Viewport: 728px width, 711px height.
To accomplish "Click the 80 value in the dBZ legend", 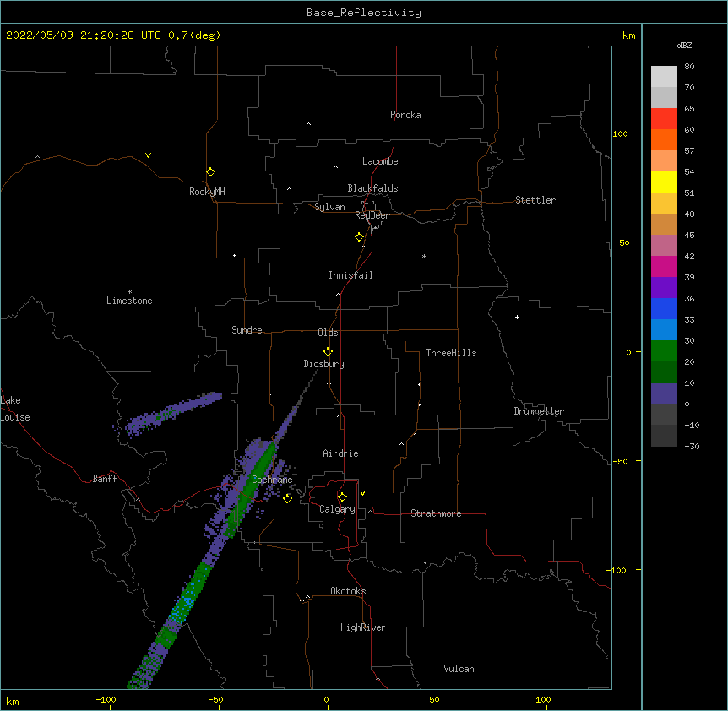I will [x=689, y=67].
